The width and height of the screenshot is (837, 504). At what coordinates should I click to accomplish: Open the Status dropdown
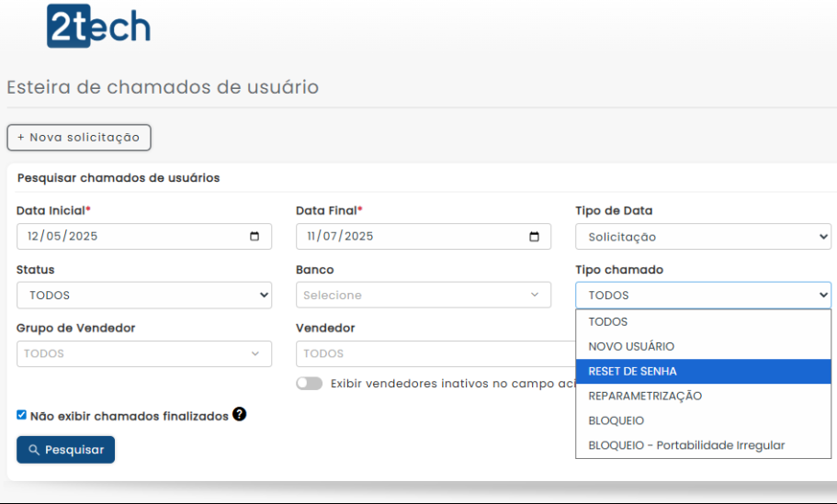pos(144,296)
